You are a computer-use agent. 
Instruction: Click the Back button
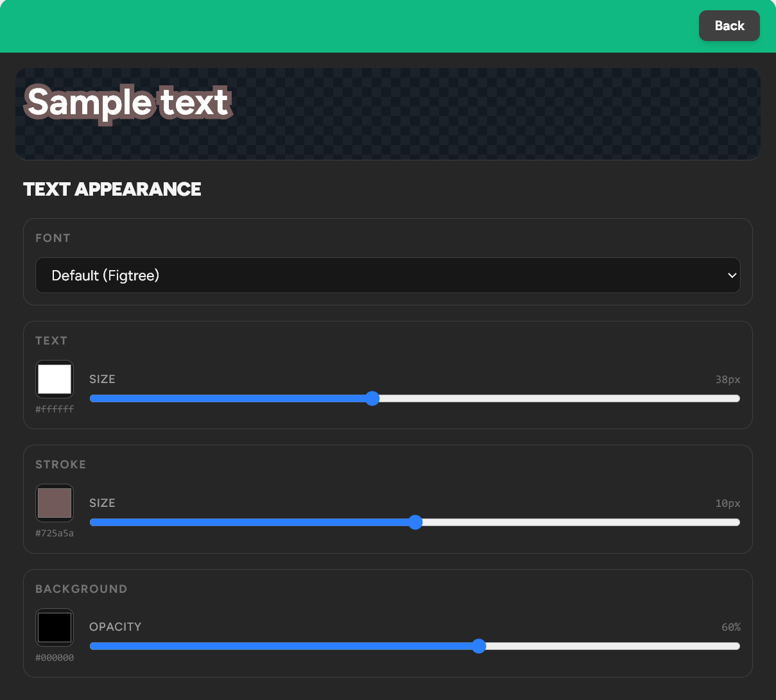click(x=729, y=26)
